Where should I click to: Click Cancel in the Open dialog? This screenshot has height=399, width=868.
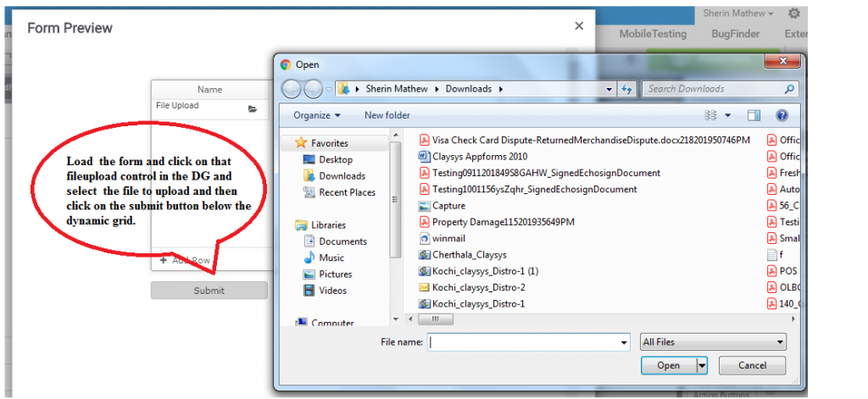coord(752,366)
